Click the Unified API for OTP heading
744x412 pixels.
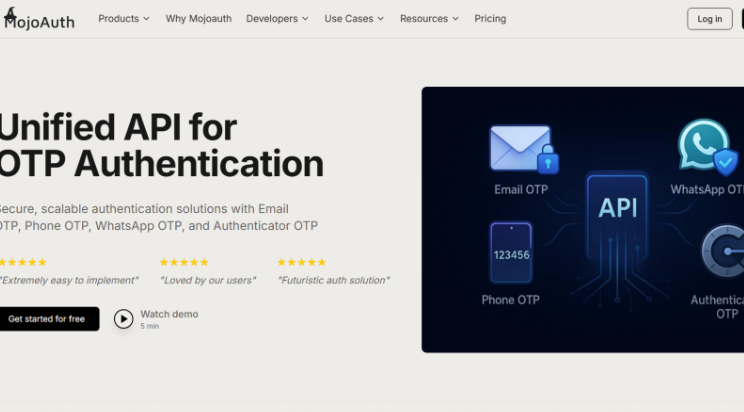point(160,145)
